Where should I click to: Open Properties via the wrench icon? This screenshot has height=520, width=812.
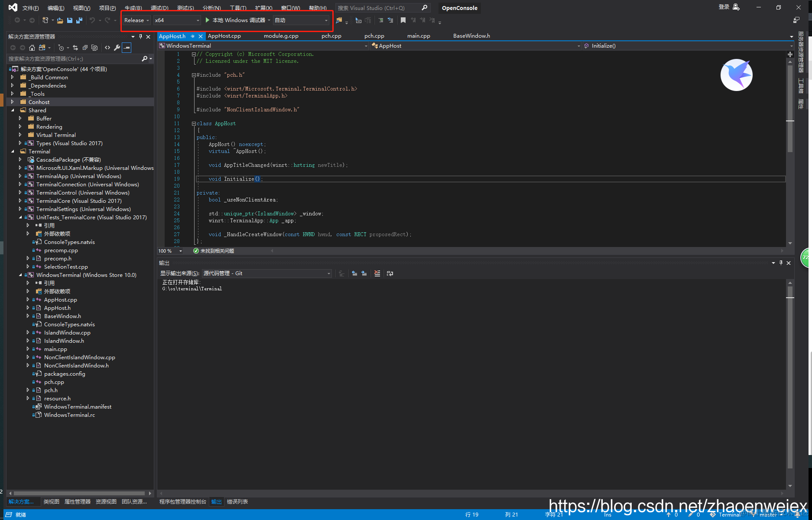click(117, 48)
